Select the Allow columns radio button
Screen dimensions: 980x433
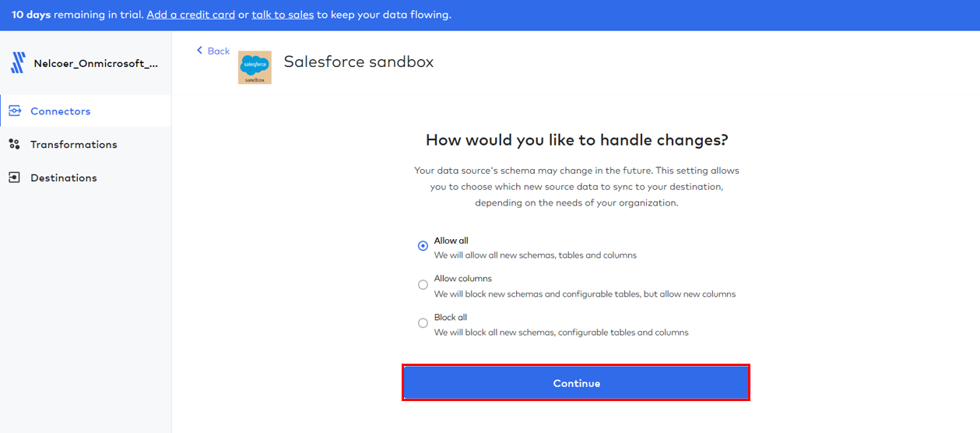pyautogui.click(x=423, y=285)
